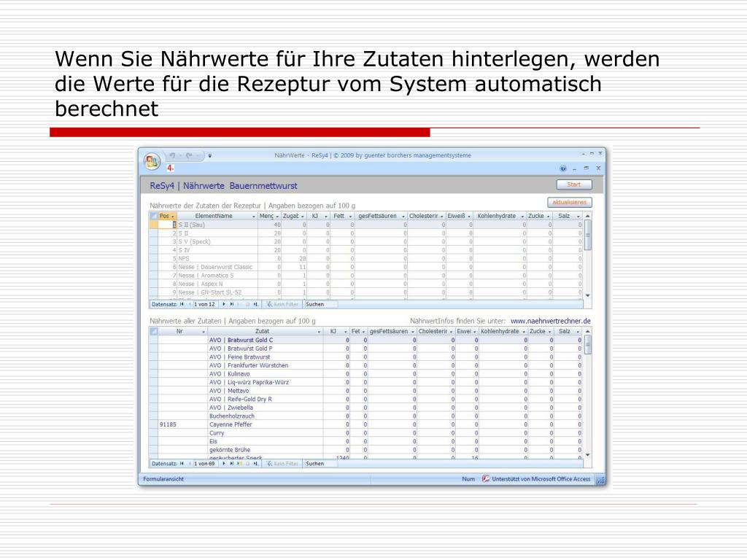Open the Eiweiß column dropdown in upper table
Screen dimensions: 747x560
coord(469,217)
